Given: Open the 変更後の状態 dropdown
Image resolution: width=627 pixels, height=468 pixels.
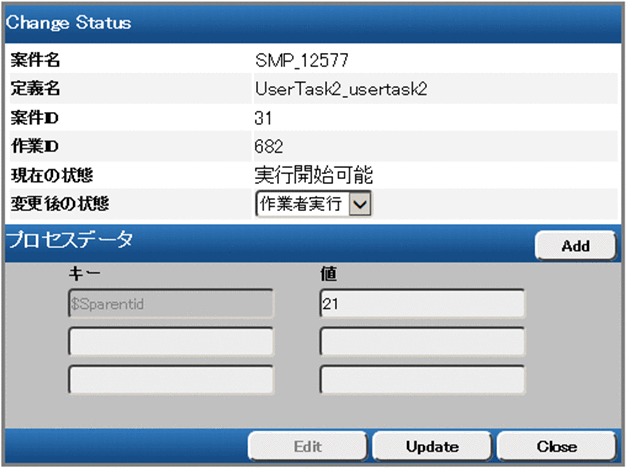Looking at the screenshot, I should pyautogui.click(x=314, y=204).
